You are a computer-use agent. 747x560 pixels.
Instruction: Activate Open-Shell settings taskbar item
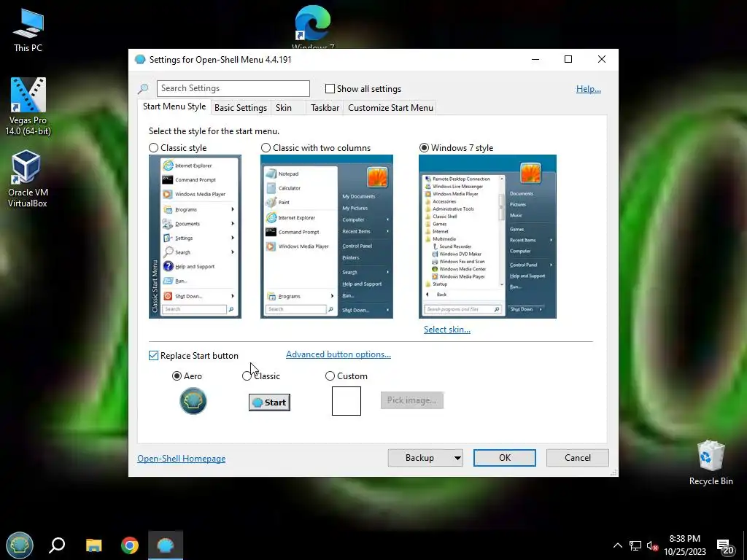click(166, 545)
